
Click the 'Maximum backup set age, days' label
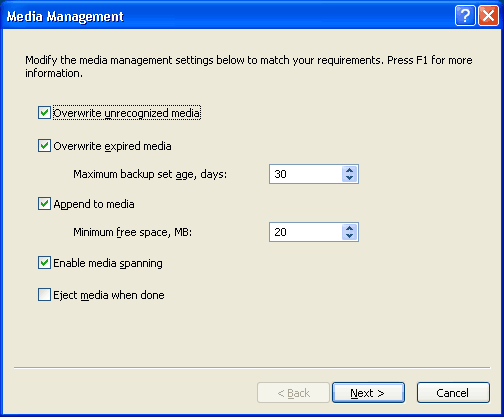click(x=150, y=174)
